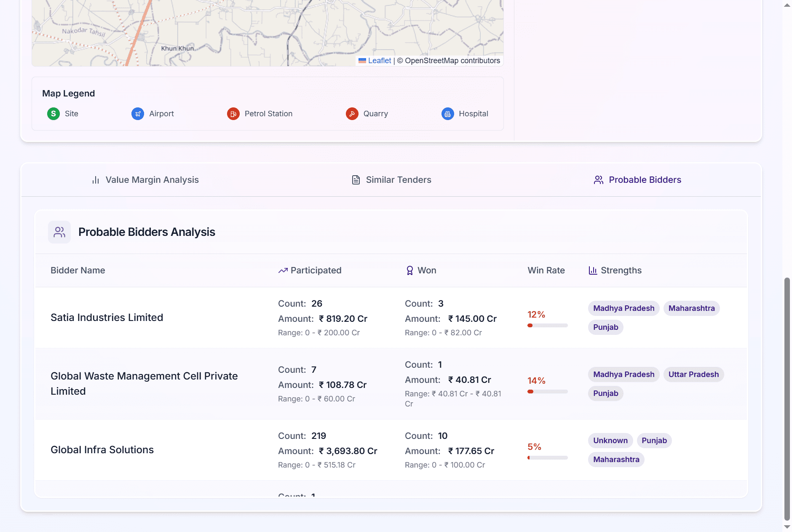Click the ₹ 145.00 Cr won amount
This screenshot has width=792, height=532.
(472, 319)
